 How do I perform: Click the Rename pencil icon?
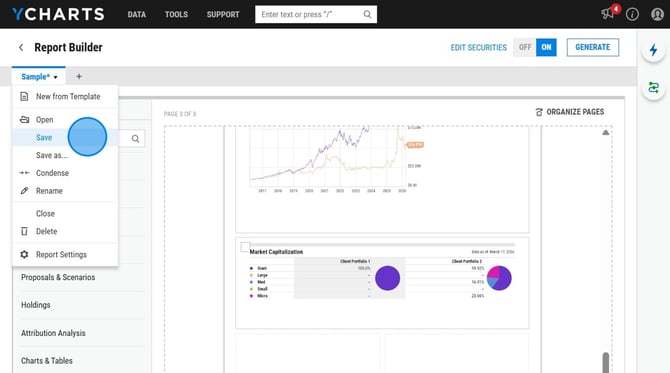[x=24, y=191]
